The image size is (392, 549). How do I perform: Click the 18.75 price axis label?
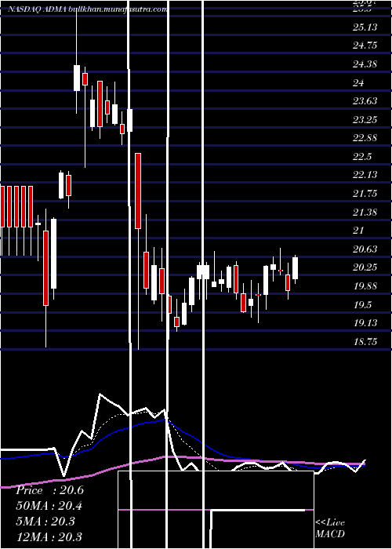click(x=365, y=341)
